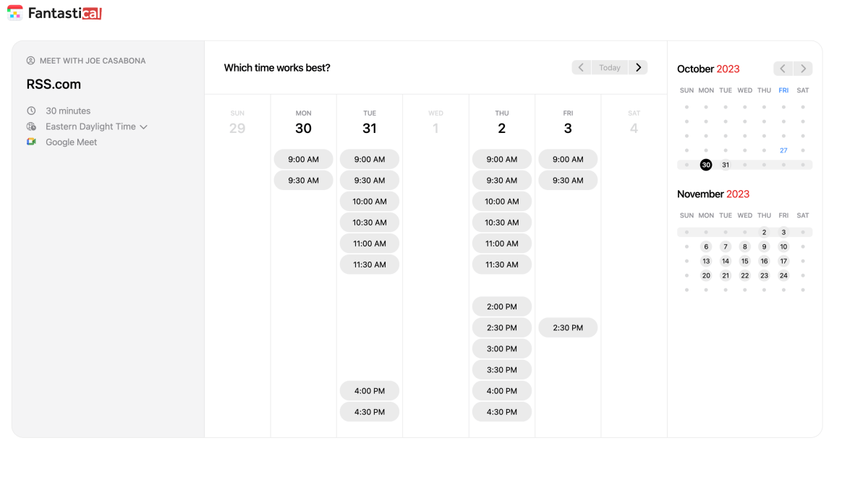Click the globe icon beside Eastern Daylight Time
This screenshot has width=868, height=498.
pyautogui.click(x=30, y=126)
